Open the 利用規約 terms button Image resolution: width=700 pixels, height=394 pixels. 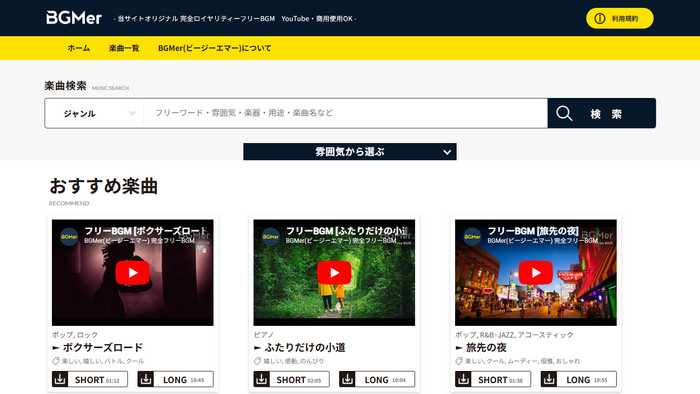point(620,18)
